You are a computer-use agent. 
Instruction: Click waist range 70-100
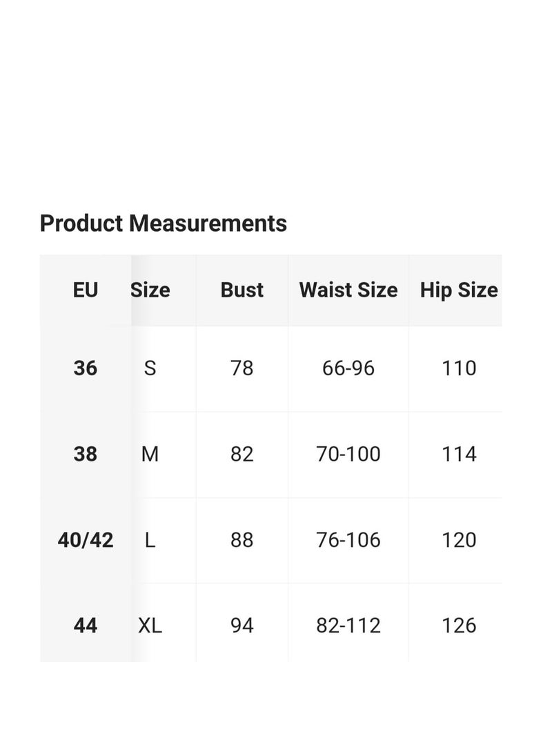click(348, 454)
